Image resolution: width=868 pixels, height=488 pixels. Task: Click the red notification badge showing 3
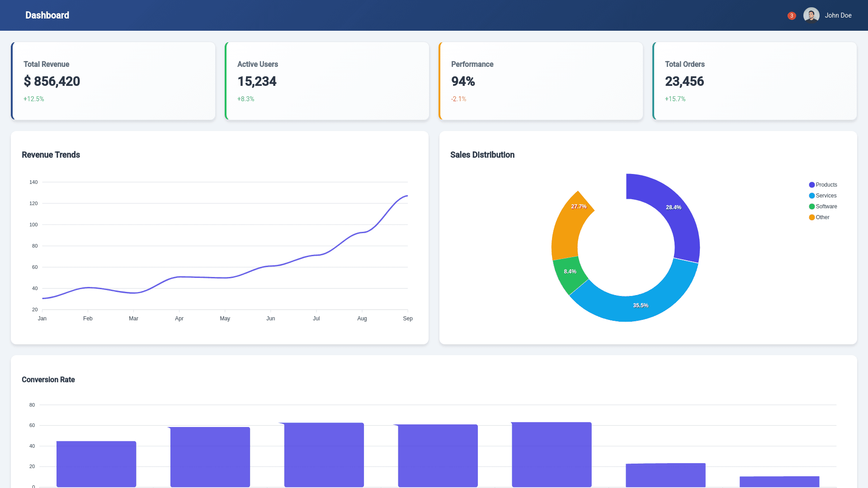(792, 16)
